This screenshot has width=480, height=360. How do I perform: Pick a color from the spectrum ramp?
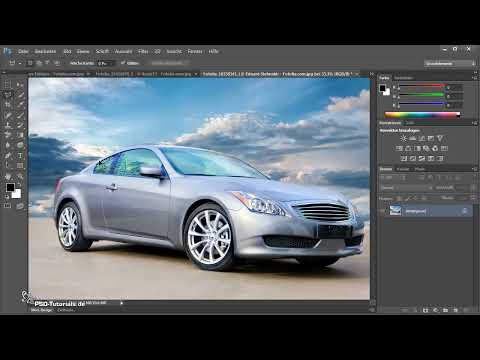tap(422, 115)
